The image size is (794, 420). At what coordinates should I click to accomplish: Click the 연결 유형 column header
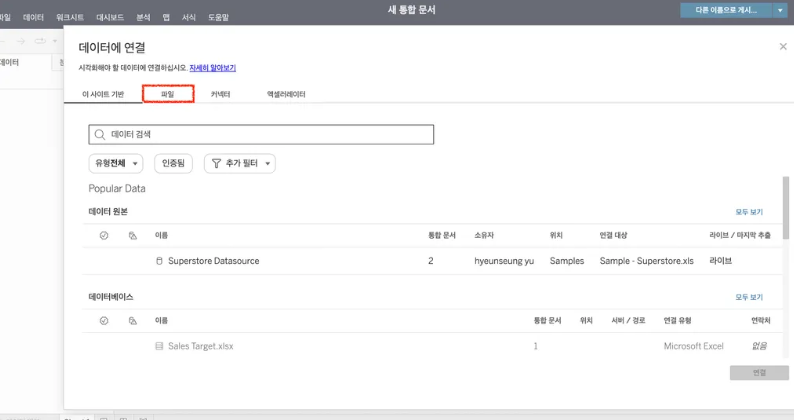[x=678, y=321]
